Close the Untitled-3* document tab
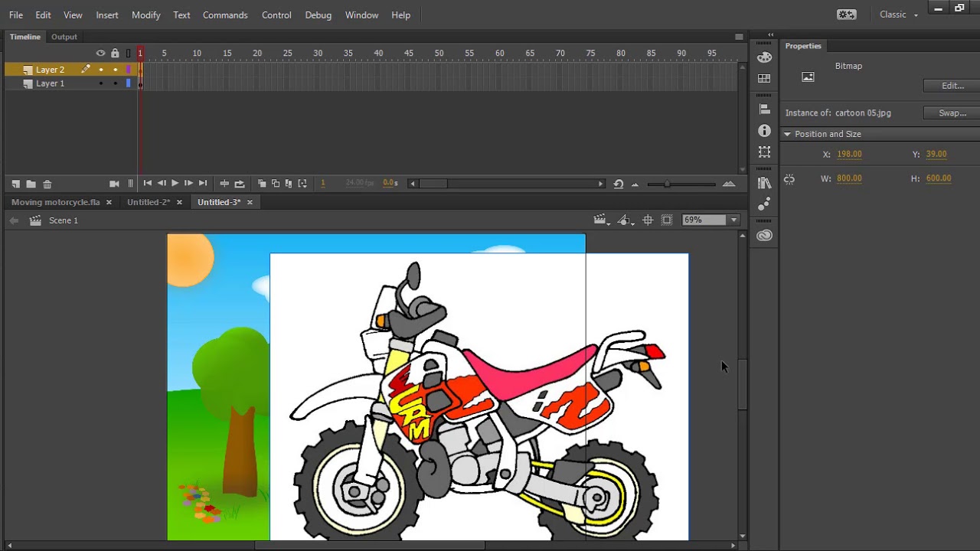The width and height of the screenshot is (980, 551). tap(250, 202)
